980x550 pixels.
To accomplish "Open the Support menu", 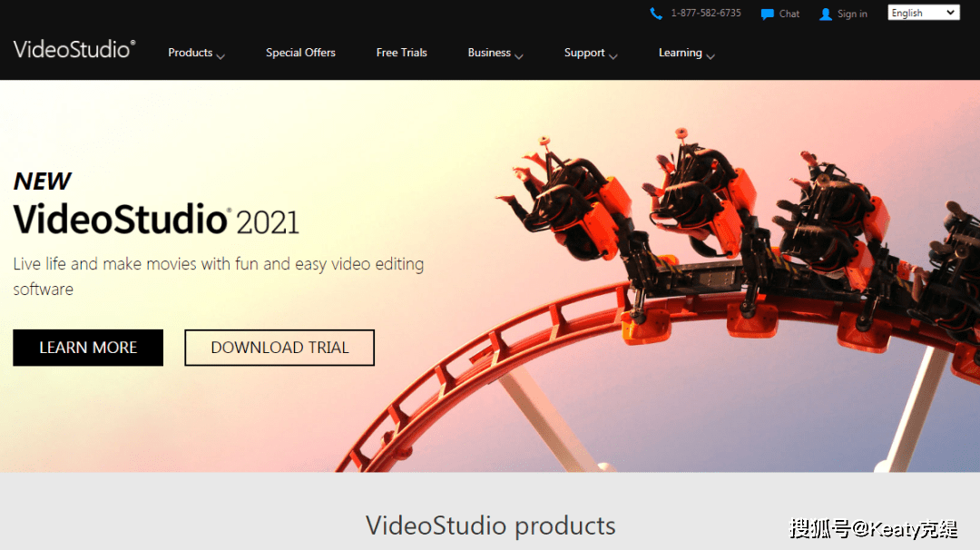I will coord(584,53).
